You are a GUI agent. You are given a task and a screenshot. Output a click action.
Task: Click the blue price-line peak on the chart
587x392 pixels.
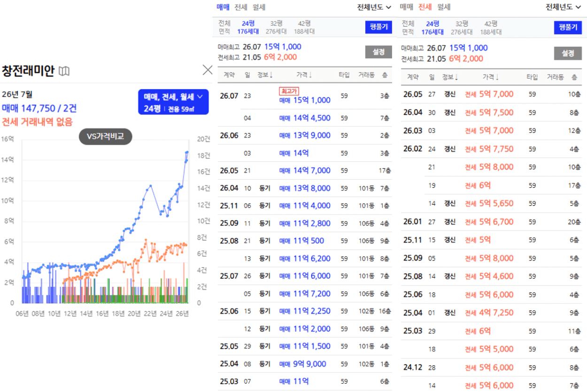click(x=187, y=152)
